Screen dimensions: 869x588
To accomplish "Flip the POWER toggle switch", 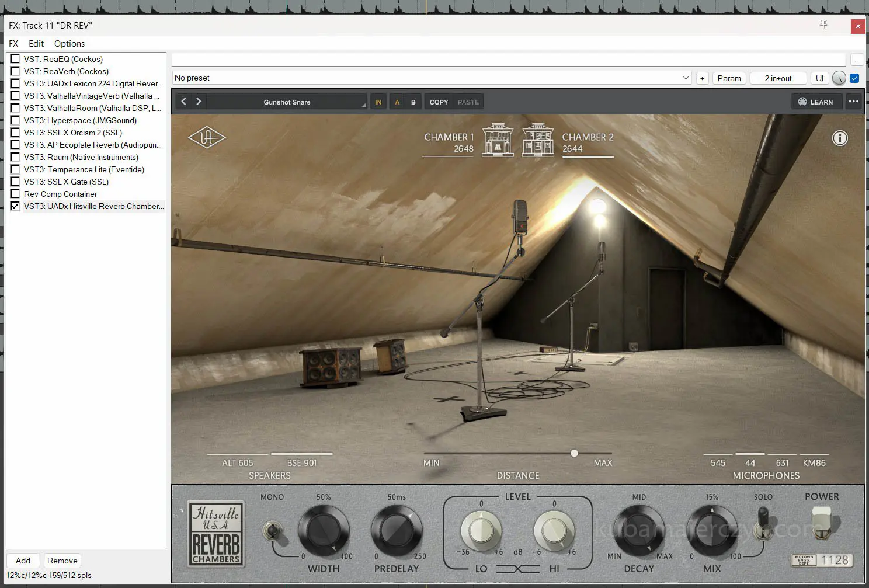I will 822,521.
